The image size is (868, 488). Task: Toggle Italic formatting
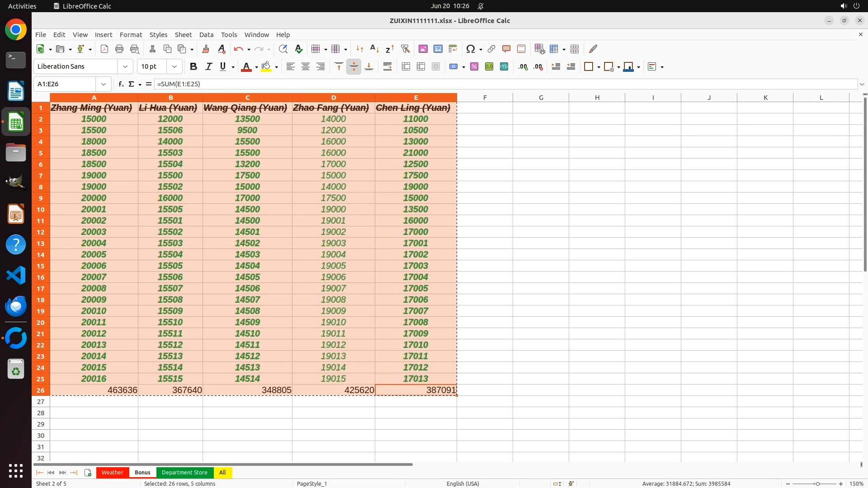click(x=208, y=67)
